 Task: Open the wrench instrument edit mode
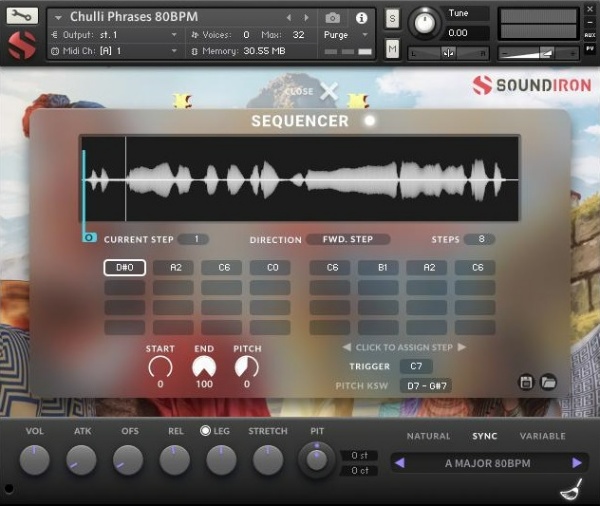[x=22, y=16]
